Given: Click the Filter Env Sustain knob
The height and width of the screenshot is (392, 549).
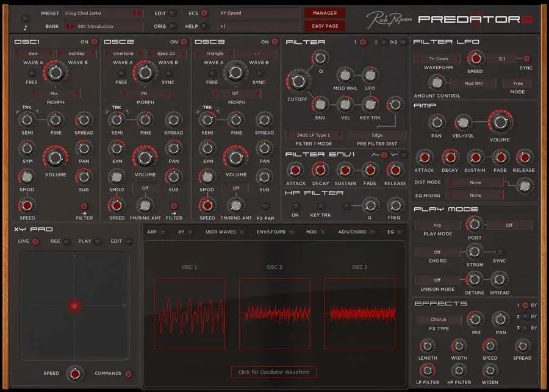Looking at the screenshot, I should pos(345,171).
